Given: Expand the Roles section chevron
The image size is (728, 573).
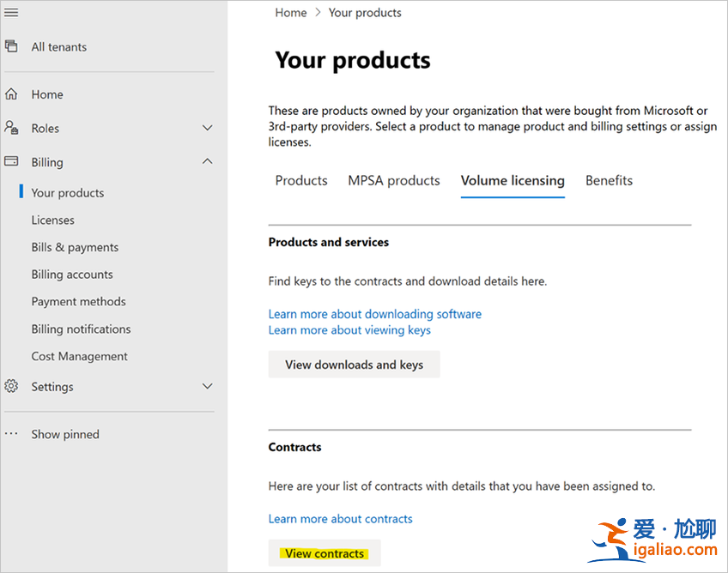Looking at the screenshot, I should pos(207,128).
